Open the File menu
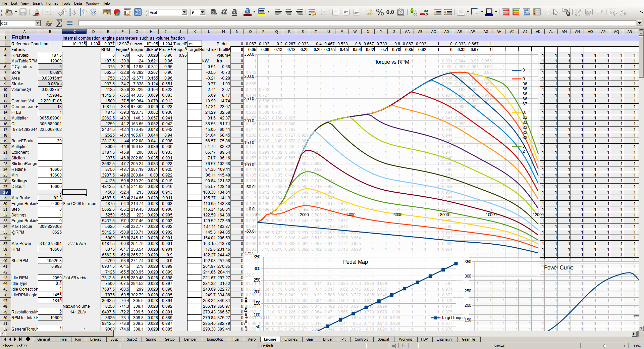Image resolution: width=644 pixels, height=349 pixels. click(4, 3)
